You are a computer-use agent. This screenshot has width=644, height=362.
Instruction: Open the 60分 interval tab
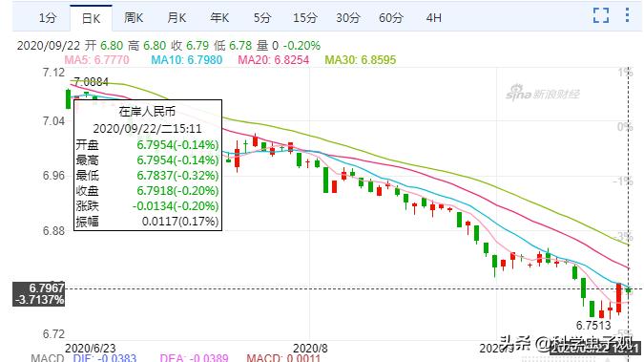pyautogui.click(x=391, y=18)
